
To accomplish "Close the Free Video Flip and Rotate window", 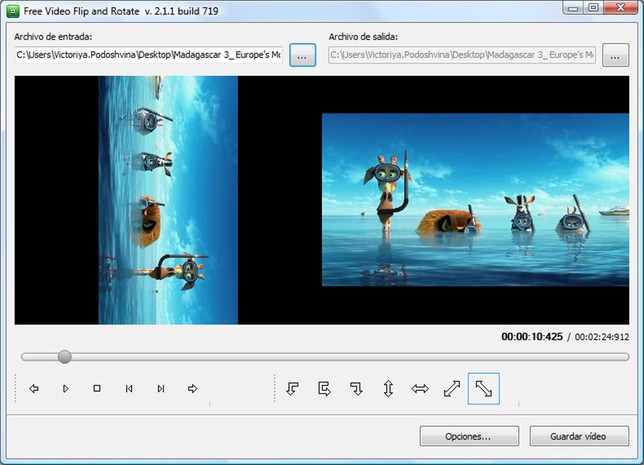I will point(621,8).
